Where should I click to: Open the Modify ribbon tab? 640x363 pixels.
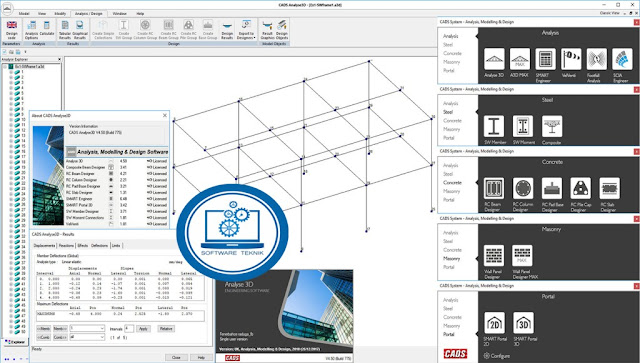pos(60,13)
